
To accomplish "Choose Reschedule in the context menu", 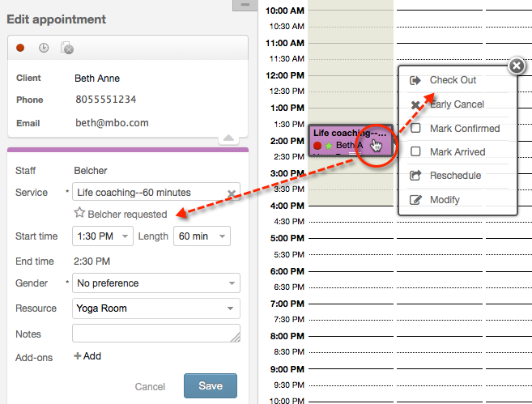I will tap(455, 176).
